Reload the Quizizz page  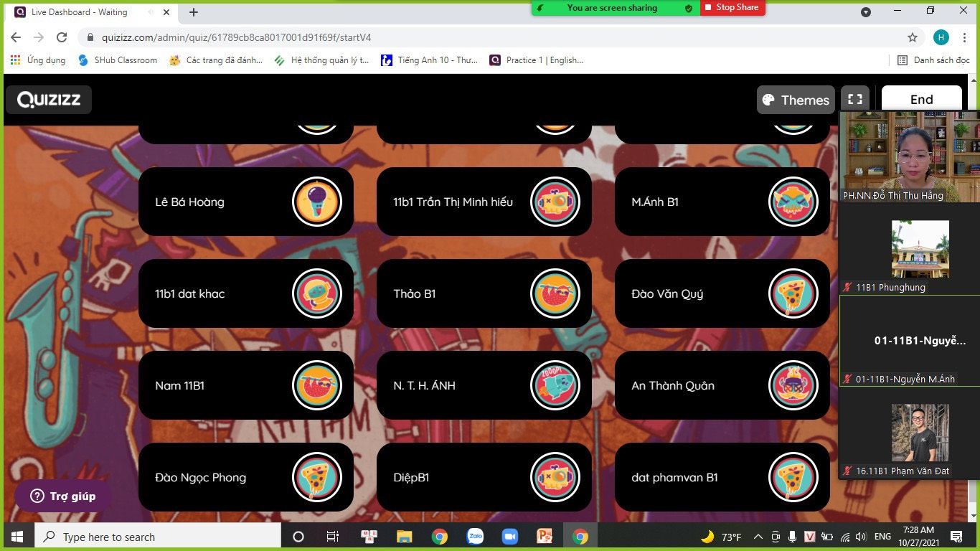(x=62, y=37)
